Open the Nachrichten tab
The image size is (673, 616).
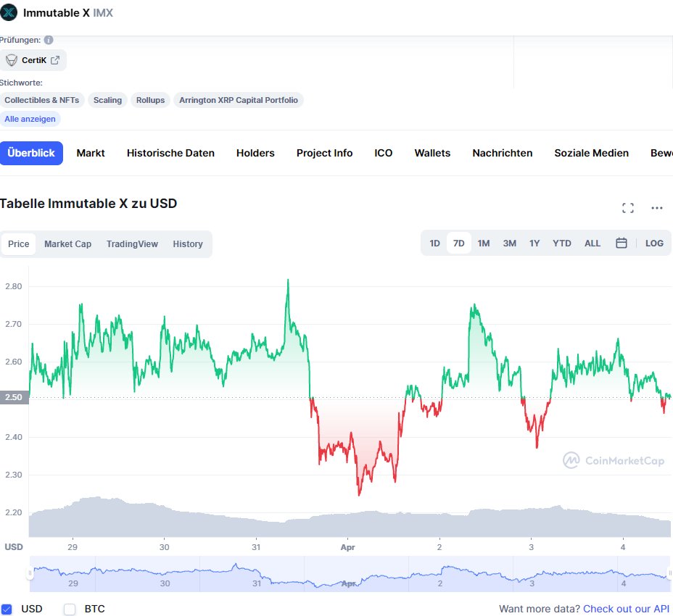point(502,153)
